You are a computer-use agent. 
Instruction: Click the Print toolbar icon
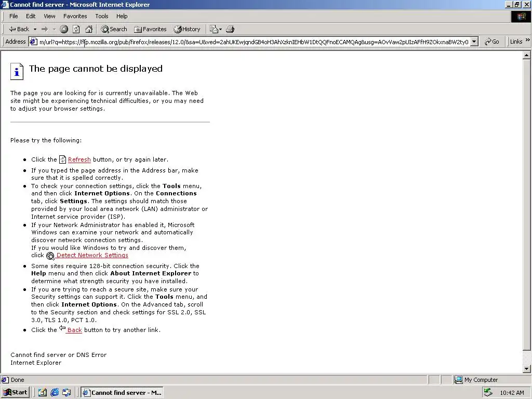pos(230,29)
